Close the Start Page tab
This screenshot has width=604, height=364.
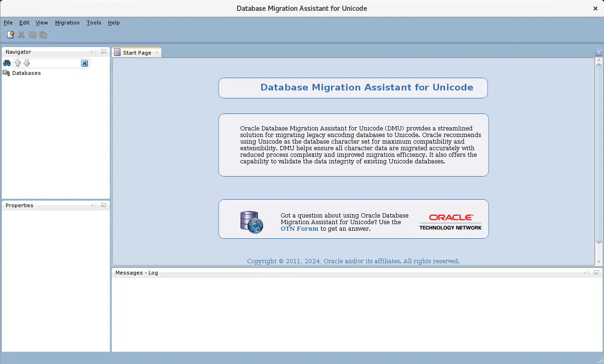click(x=157, y=52)
